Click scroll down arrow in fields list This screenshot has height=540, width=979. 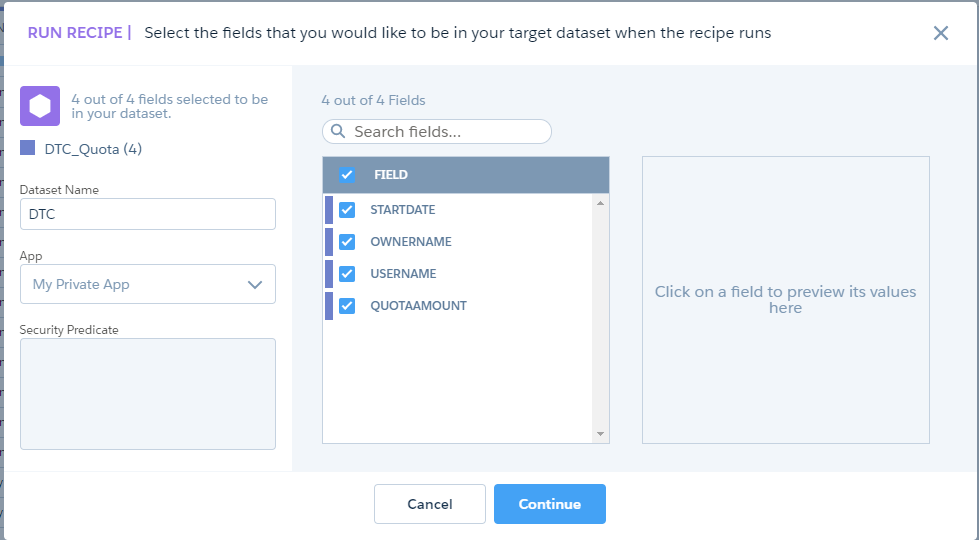pyautogui.click(x=601, y=434)
